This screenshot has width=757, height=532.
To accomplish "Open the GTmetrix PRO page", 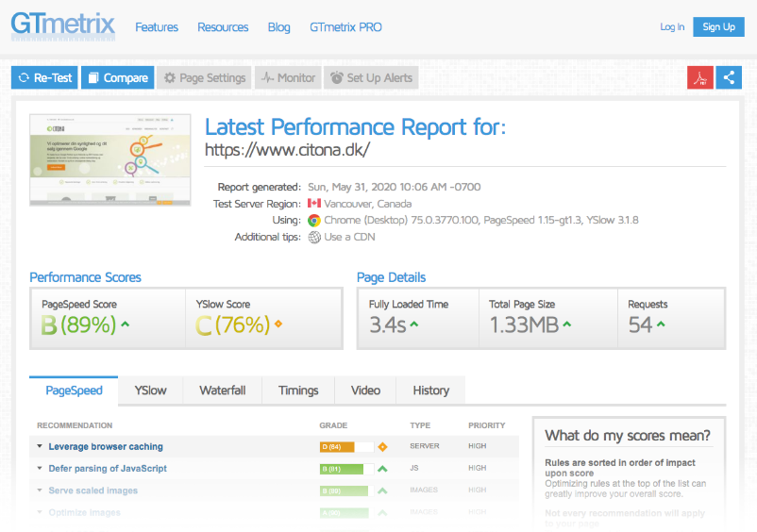I will point(345,27).
